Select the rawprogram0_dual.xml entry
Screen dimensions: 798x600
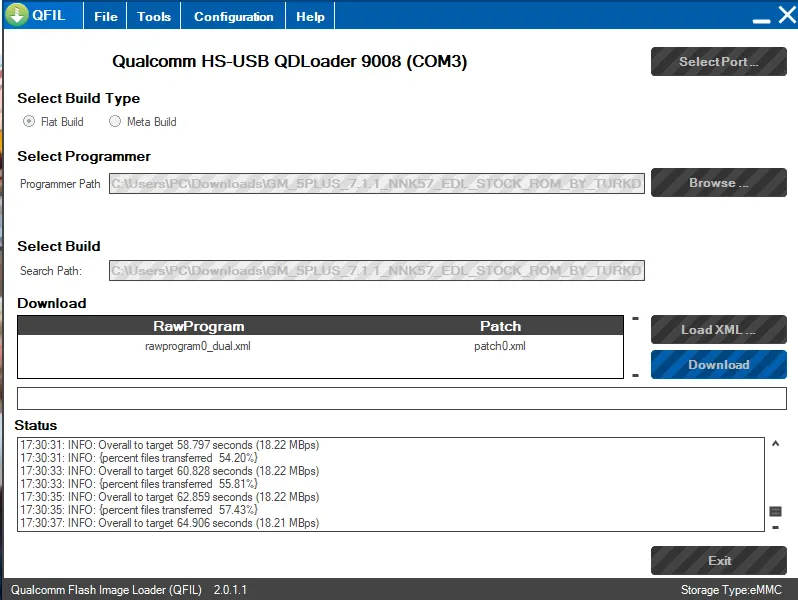click(x=198, y=346)
